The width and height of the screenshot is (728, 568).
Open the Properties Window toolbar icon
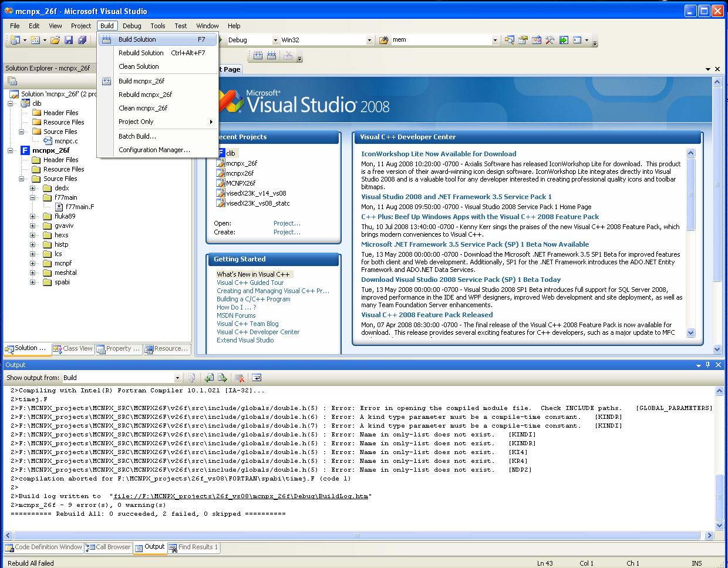[523, 40]
